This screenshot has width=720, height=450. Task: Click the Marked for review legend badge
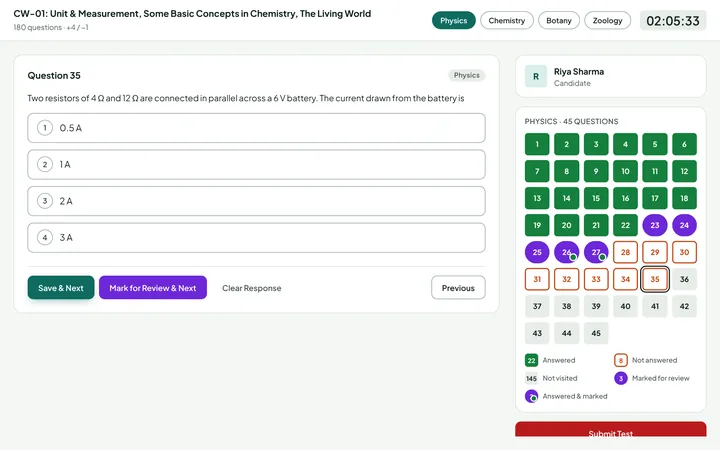tap(621, 378)
